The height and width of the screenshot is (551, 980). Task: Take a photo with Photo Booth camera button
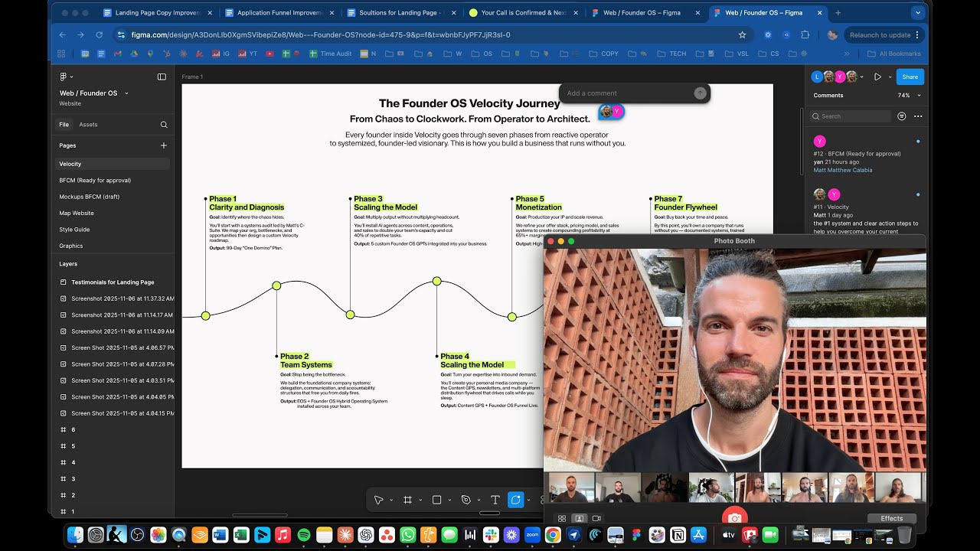tap(735, 518)
